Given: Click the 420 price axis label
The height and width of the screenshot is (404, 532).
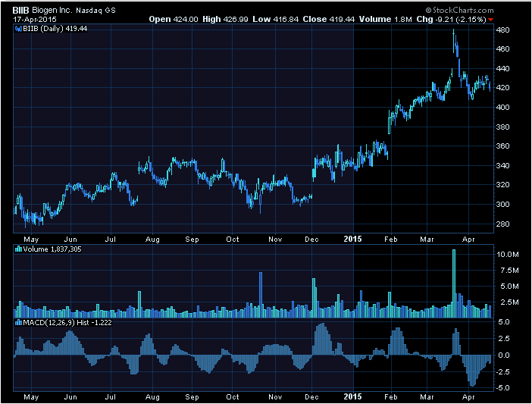Looking at the screenshot, I should [x=502, y=87].
